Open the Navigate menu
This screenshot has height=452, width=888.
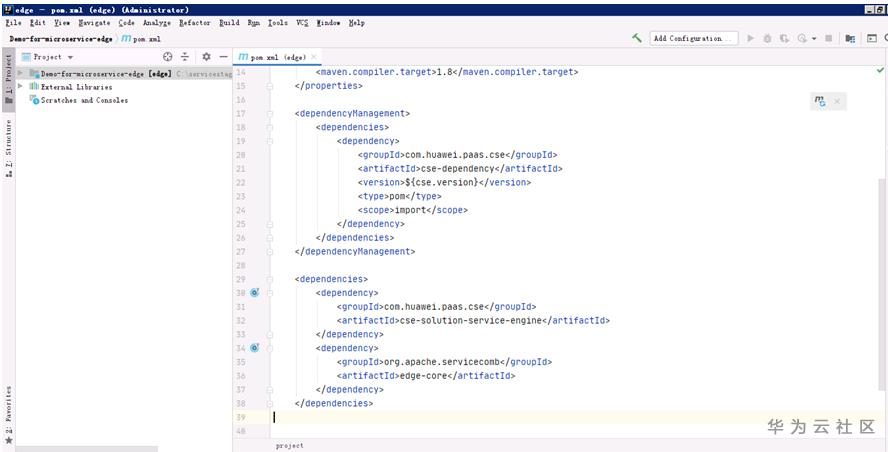tap(94, 23)
